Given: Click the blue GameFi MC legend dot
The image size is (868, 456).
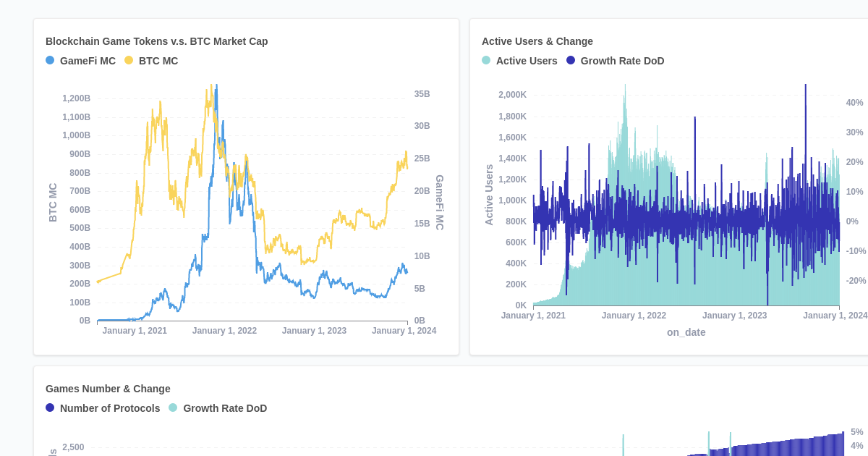Looking at the screenshot, I should (51, 61).
